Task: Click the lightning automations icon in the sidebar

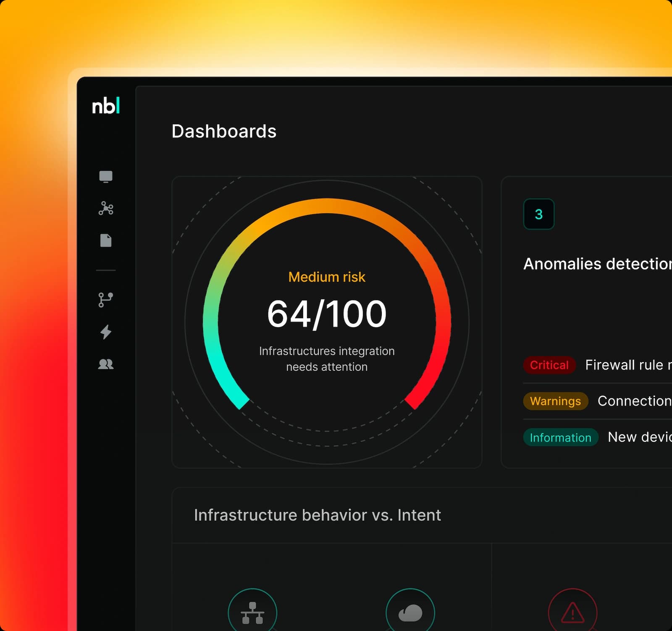Action: [x=106, y=332]
